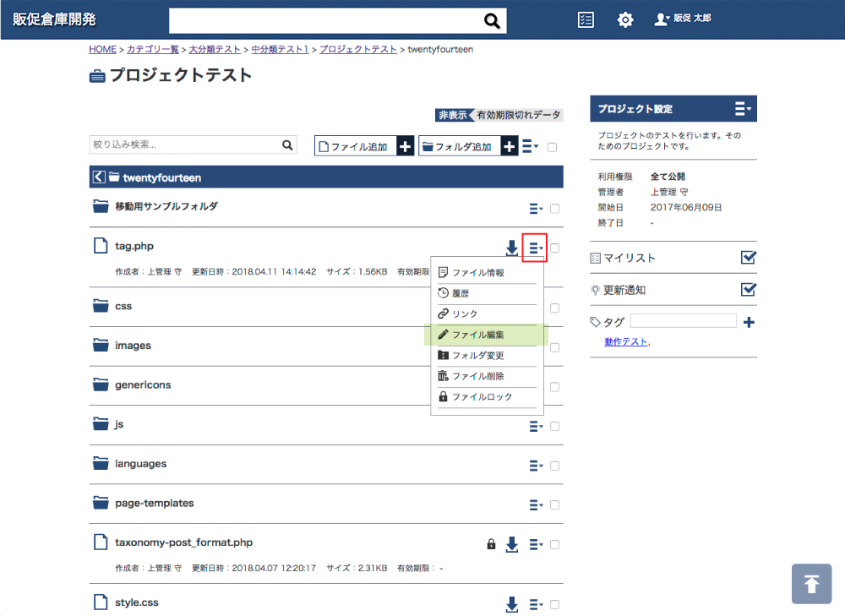The image size is (845, 616).
Task: Check the css row checkbox
Action: (554, 308)
